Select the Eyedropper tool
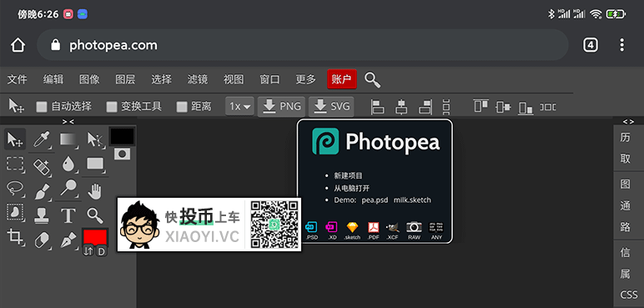644x308 pixels. tap(42, 139)
